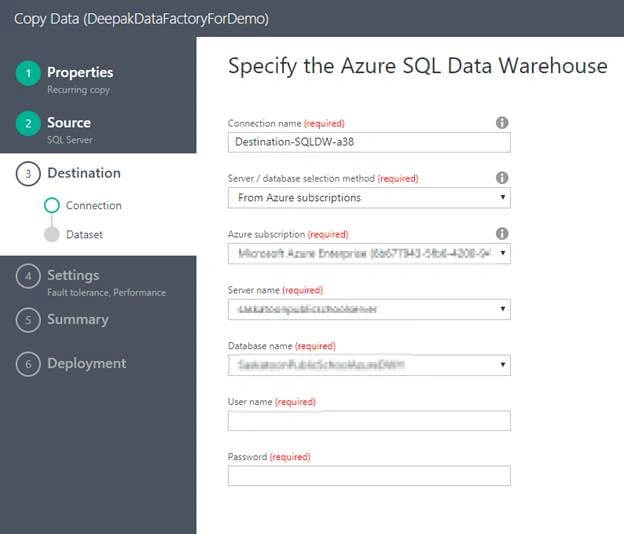The height and width of the screenshot is (534, 624).
Task: Click the Connection name input field
Action: [x=369, y=142]
